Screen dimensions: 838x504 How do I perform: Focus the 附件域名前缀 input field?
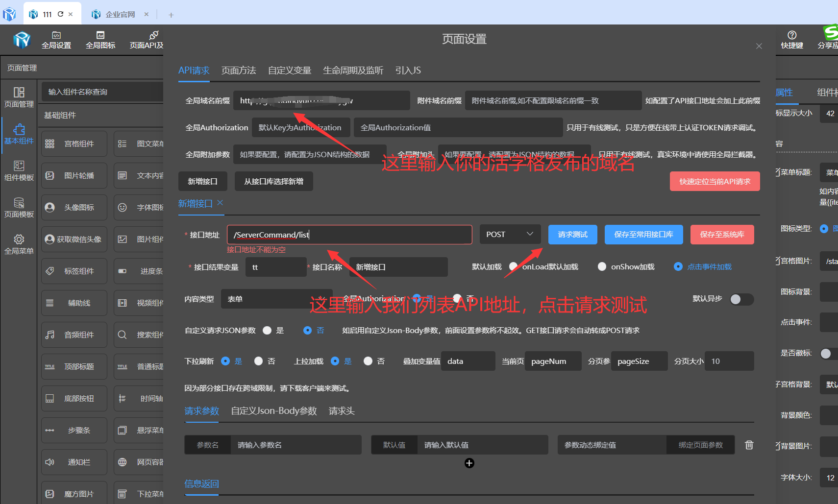(x=553, y=100)
